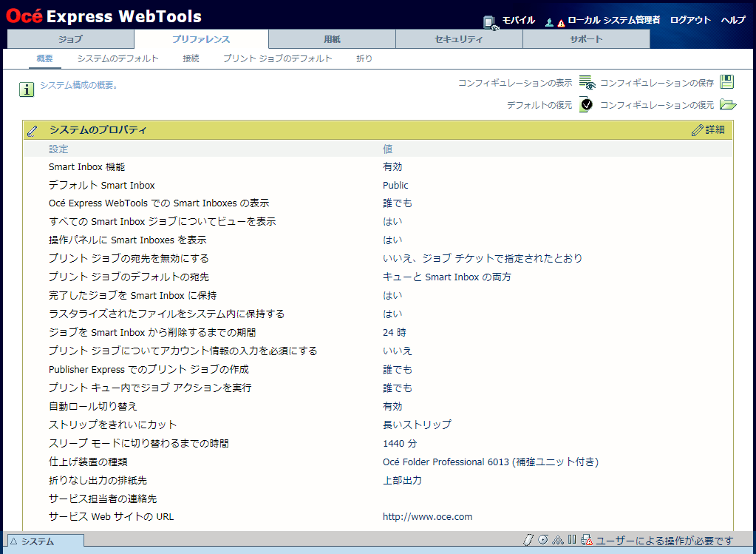The image size is (756, 554).
Task: Click the 24 時 value
Action: [395, 333]
